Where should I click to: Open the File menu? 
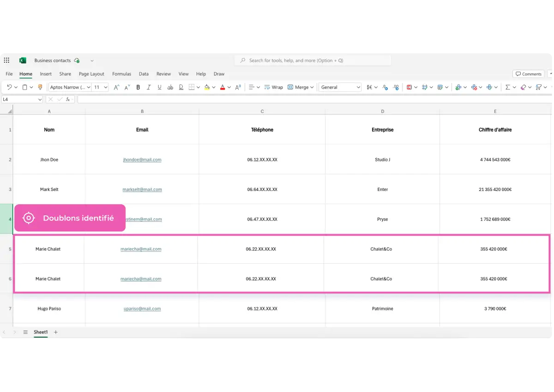coord(9,74)
